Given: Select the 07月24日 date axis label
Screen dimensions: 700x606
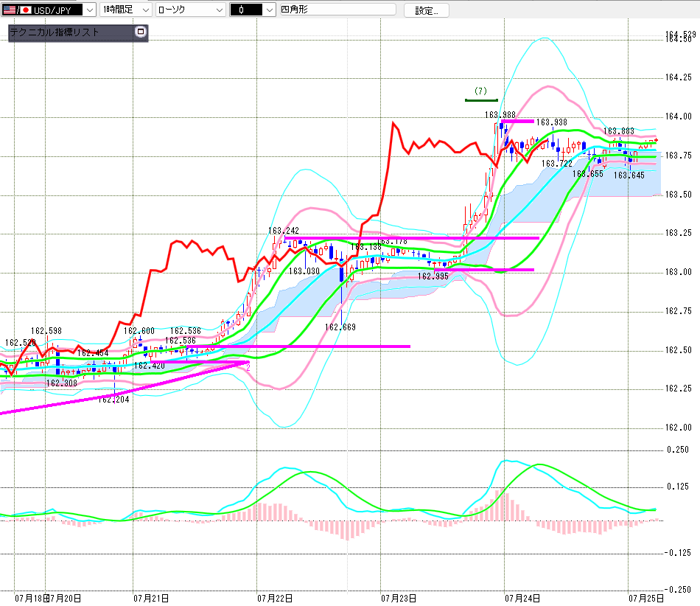Looking at the screenshot, I should (x=522, y=598).
